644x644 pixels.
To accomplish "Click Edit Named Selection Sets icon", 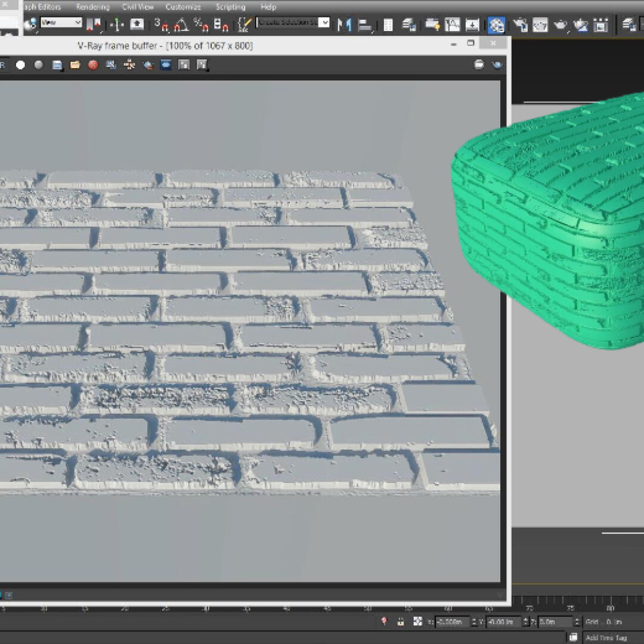I will (x=245, y=24).
